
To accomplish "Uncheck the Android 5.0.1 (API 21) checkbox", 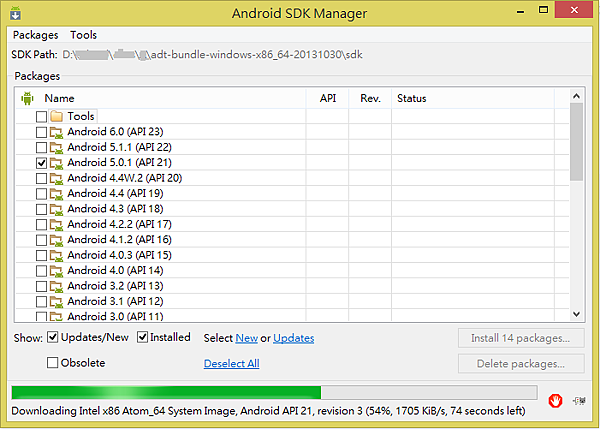I will pyautogui.click(x=41, y=163).
